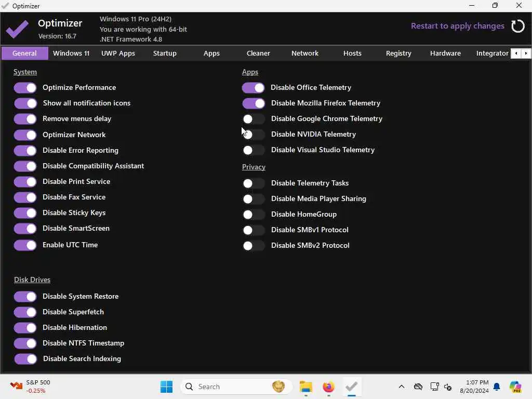Open clock showing 1:07 PM
The image size is (532, 399).
click(474, 387)
